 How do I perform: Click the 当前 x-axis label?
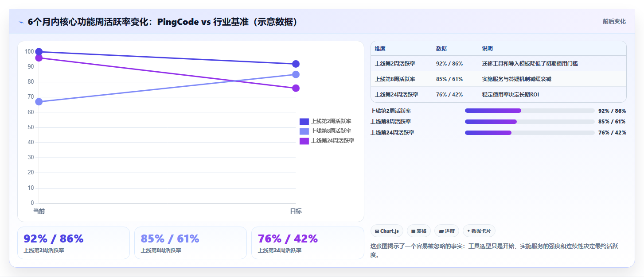click(x=39, y=212)
